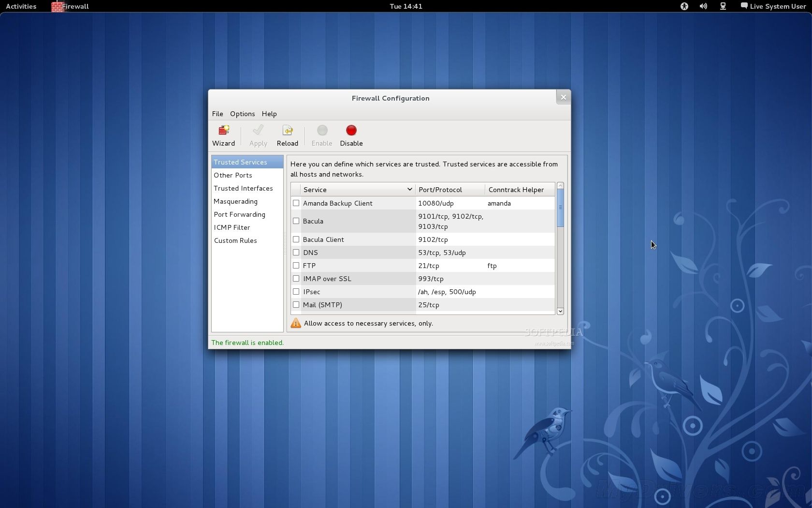
Task: Sort by the Service column header
Action: tap(357, 190)
